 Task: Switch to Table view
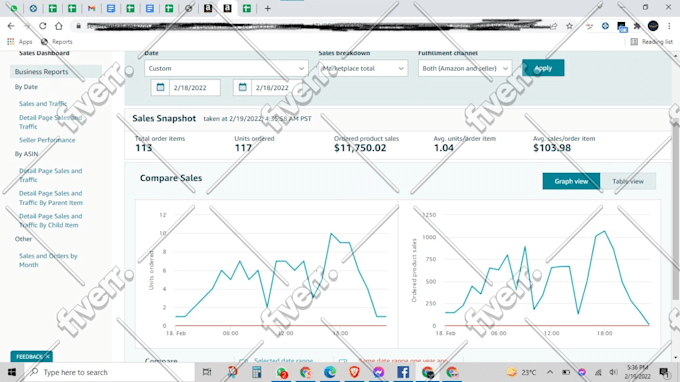[628, 181]
